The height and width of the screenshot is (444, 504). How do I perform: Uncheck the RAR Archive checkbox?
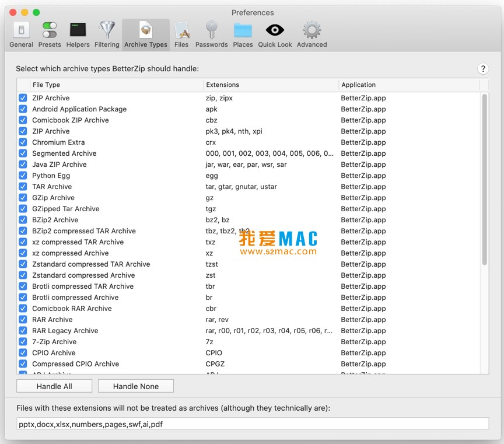click(23, 320)
